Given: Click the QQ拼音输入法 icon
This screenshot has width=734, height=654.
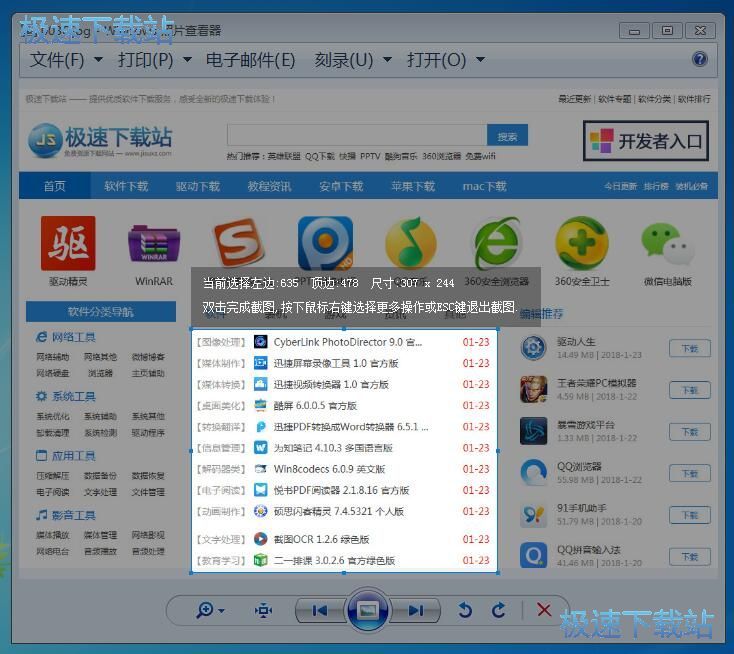Looking at the screenshot, I should point(534,556).
